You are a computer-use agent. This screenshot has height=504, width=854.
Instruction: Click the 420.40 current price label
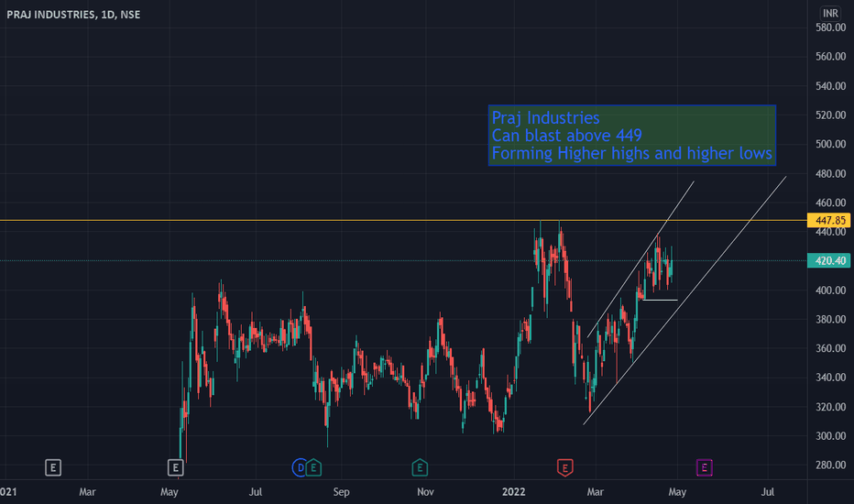[828, 261]
